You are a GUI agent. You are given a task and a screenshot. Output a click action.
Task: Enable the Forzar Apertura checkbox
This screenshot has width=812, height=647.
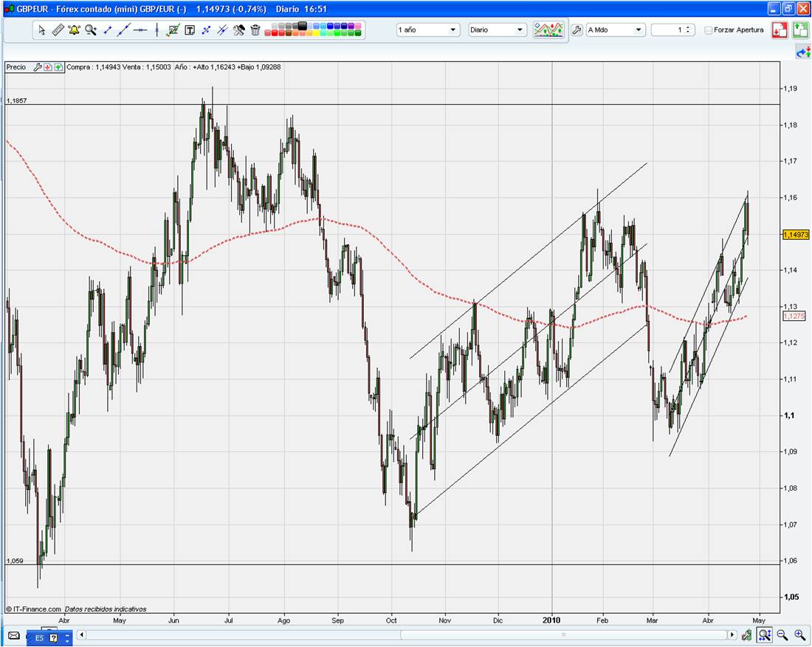[708, 30]
